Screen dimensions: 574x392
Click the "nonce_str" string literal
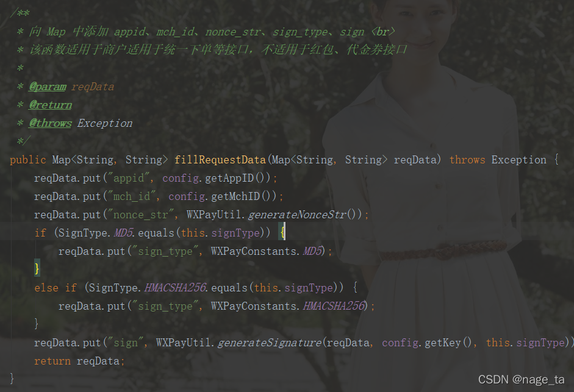click(x=141, y=215)
